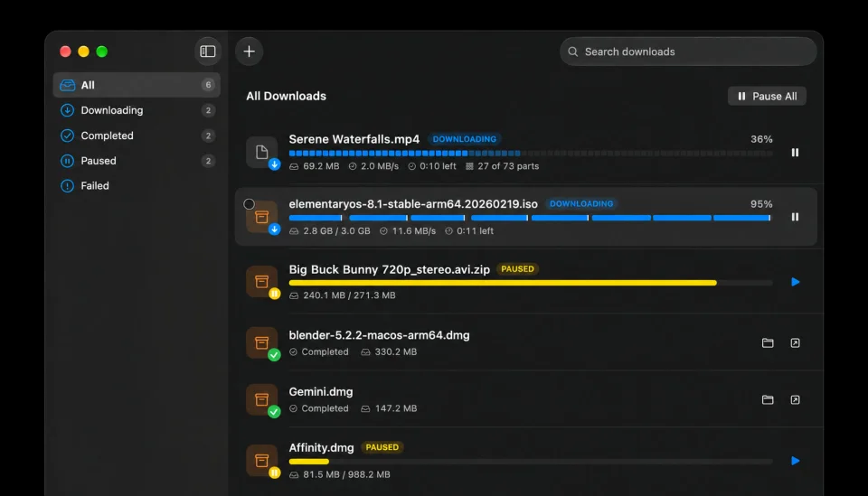Click blender dmg archive icon
The image size is (868, 496).
pos(262,342)
